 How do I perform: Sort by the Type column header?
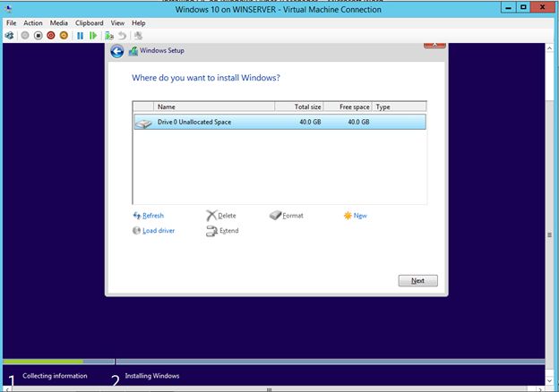[399, 107]
